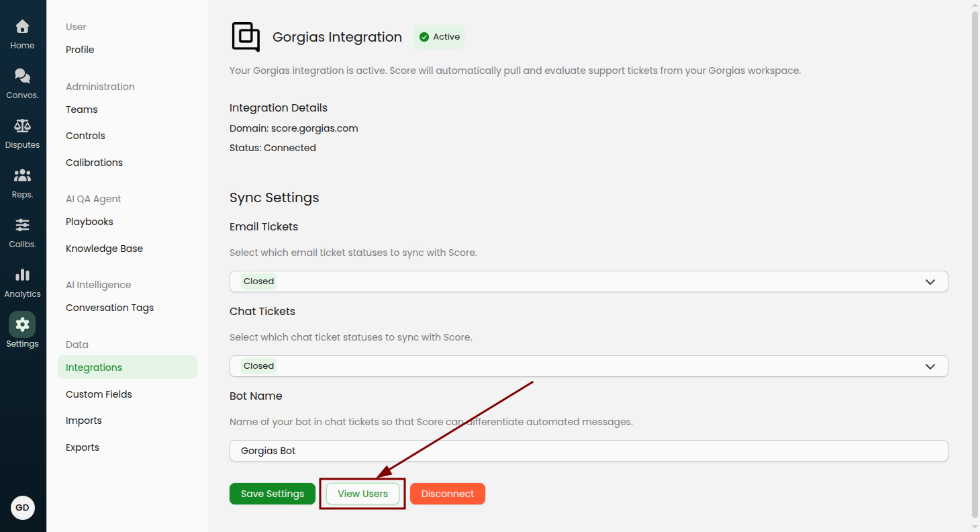Viewport: 980px width, 532px height.
Task: Open the GD user avatar
Action: coord(23,508)
